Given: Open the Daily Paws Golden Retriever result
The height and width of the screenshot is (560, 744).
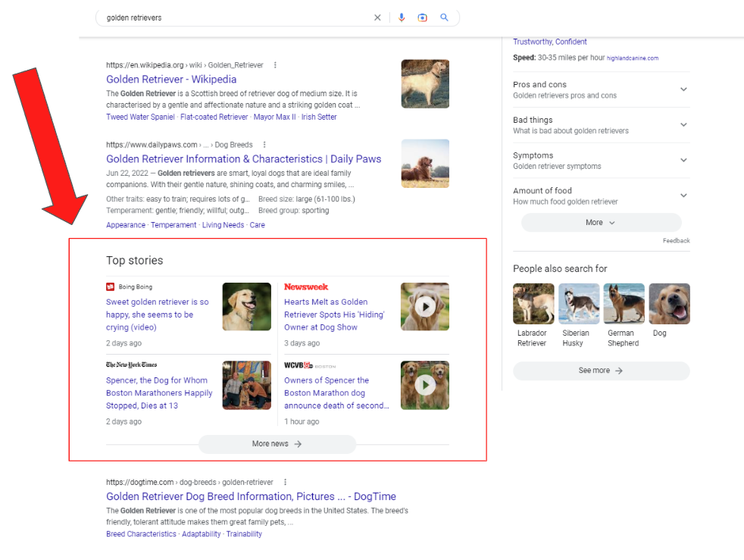Looking at the screenshot, I should pos(243,159).
